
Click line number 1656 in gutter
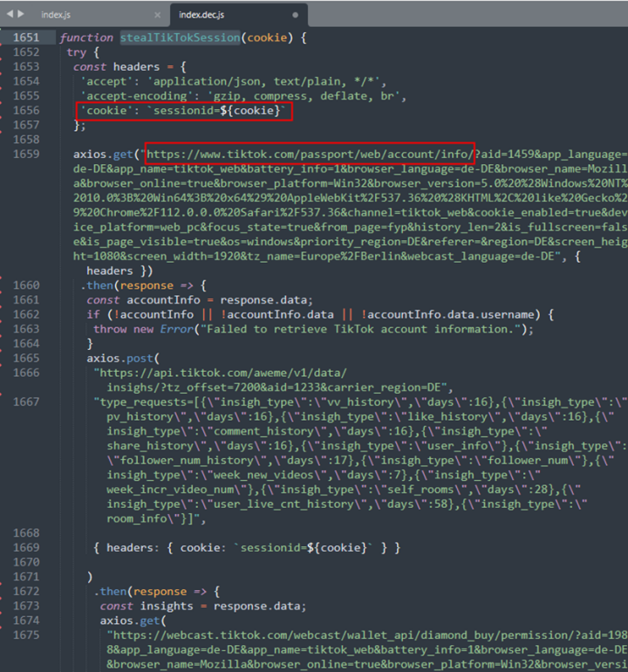click(26, 111)
